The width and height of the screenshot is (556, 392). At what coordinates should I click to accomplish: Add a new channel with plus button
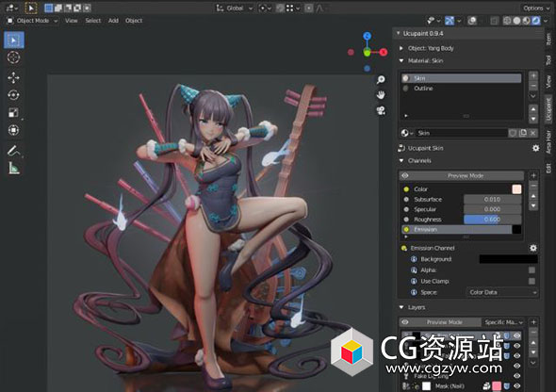pos(533,175)
